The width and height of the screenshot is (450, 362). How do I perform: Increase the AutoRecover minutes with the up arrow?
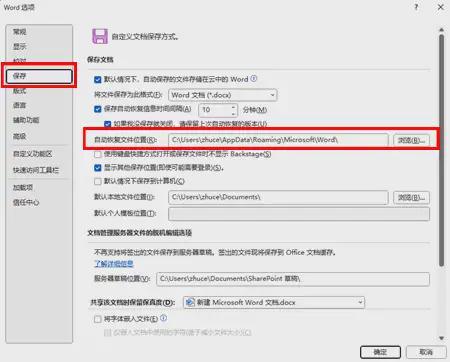pyautogui.click(x=234, y=107)
